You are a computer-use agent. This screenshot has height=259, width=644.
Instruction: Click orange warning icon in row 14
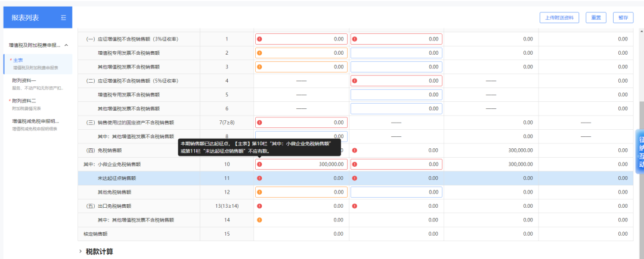coord(259,220)
